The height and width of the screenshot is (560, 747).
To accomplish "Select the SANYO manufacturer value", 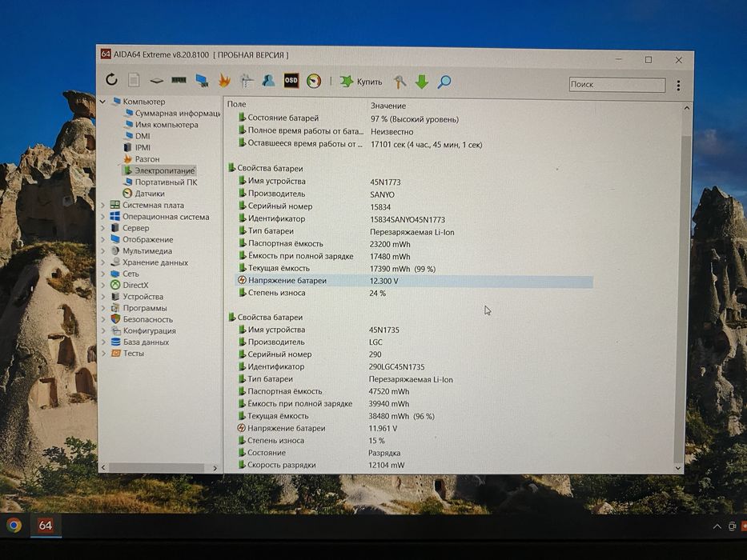I will point(382,194).
